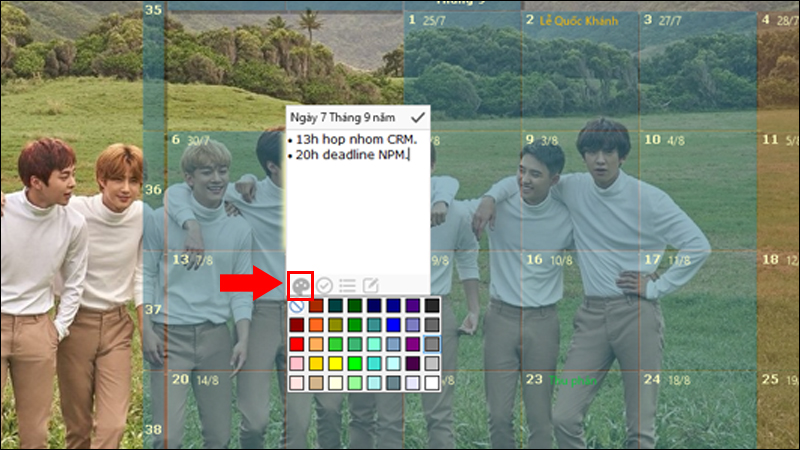Screen dimensions: 800x450
Task: Choose the bright lime green swatch
Action: pyautogui.click(x=354, y=362)
